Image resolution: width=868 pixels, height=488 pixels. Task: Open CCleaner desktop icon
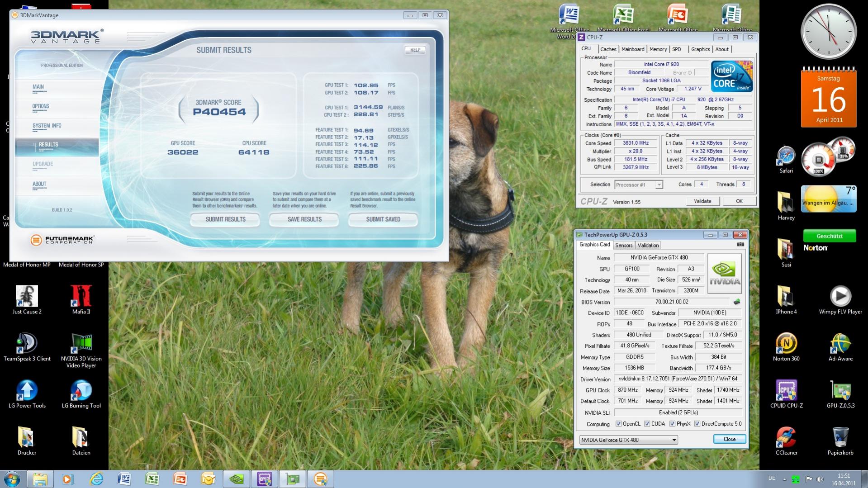(786, 438)
